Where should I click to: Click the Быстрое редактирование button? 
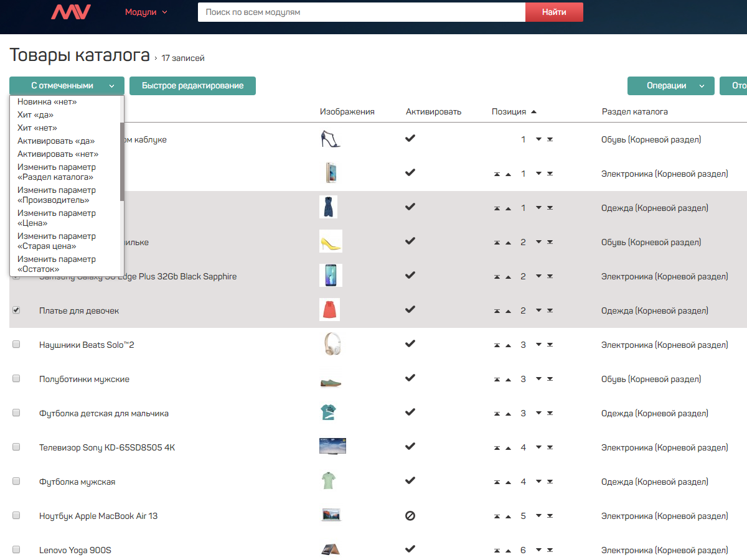pos(192,86)
